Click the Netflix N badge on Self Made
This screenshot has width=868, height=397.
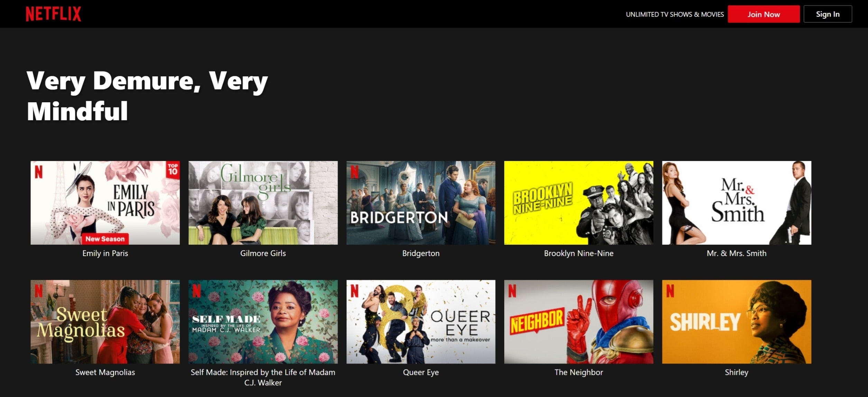(196, 291)
